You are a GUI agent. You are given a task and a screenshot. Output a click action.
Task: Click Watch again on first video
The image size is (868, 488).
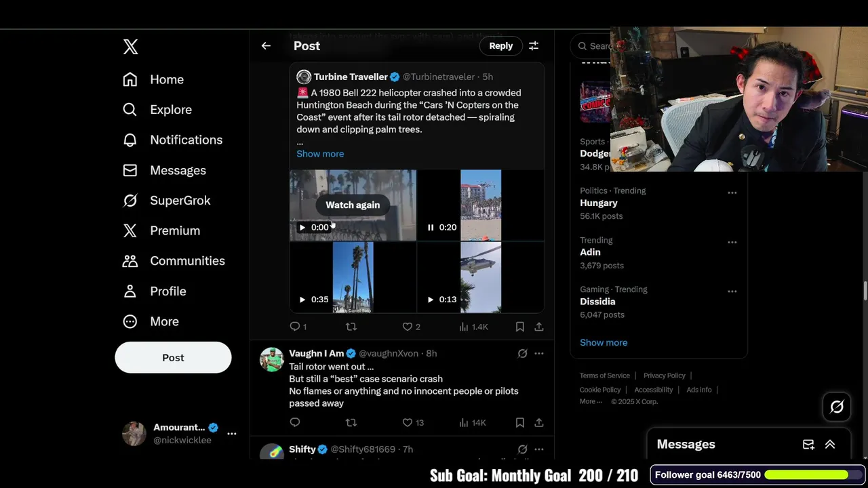[353, 205]
